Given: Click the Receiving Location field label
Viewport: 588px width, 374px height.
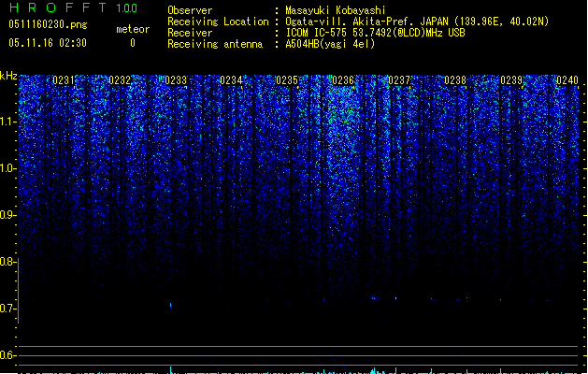Looking at the screenshot, I should (218, 22).
